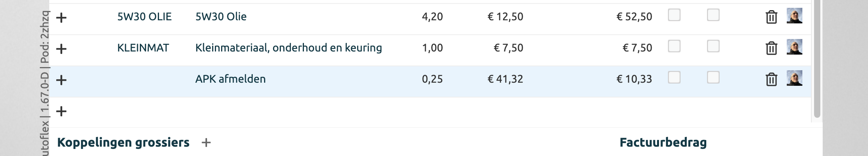Add a new line with the bottom plus
Screen dimensions: 868x156
pos(61,112)
